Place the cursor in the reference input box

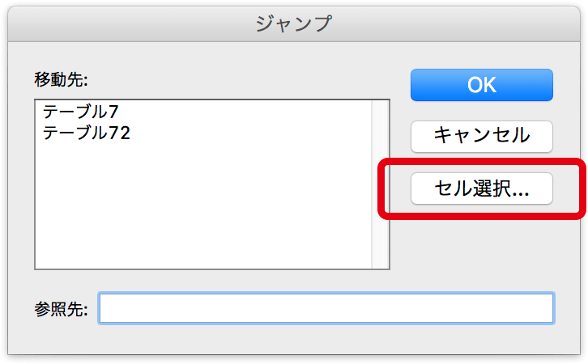[326, 308]
